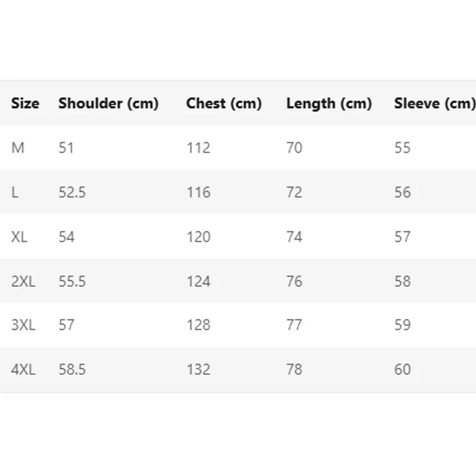Screen dimensions: 476x476
Task: Select chest value 128 in 3XL row
Action: click(x=198, y=325)
